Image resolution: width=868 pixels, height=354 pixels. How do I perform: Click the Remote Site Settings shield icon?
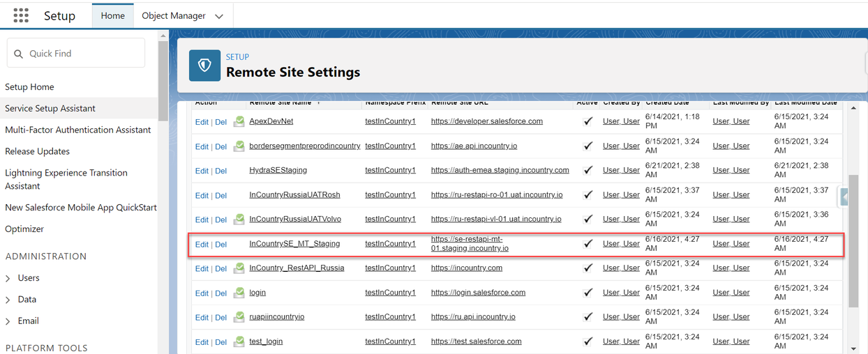(x=204, y=66)
